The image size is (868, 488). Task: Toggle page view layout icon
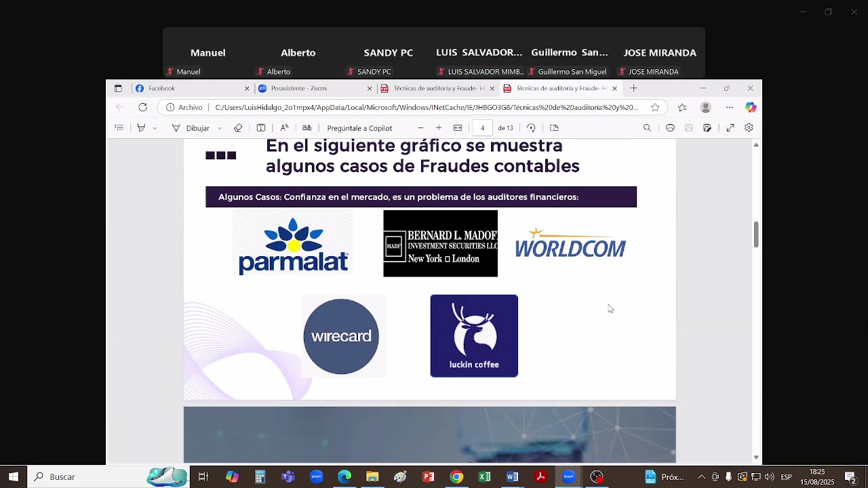554,127
